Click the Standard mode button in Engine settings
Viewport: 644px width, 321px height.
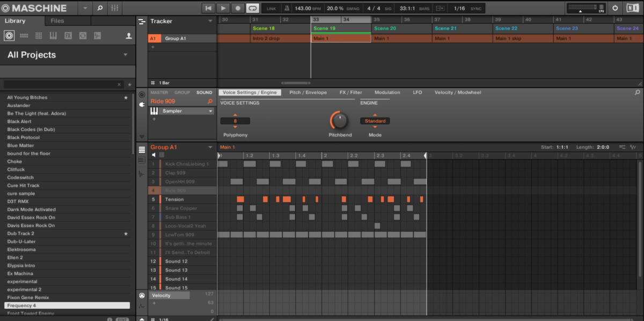pyautogui.click(x=375, y=121)
